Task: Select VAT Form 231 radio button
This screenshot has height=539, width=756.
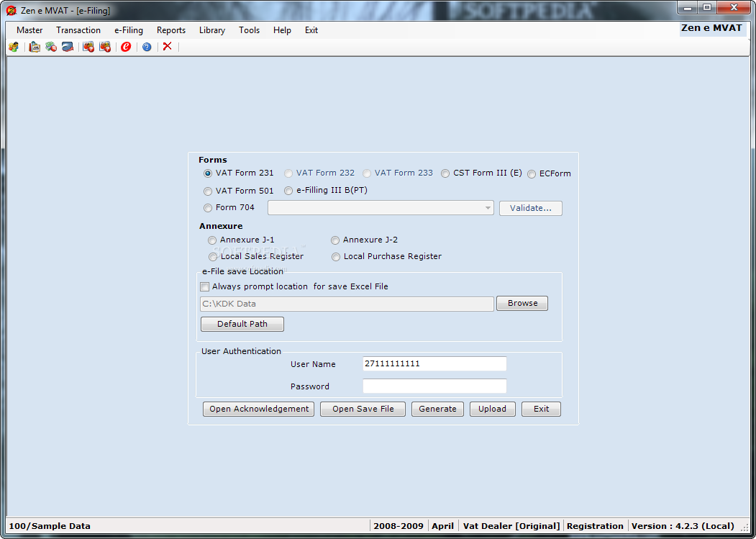Action: 208,173
